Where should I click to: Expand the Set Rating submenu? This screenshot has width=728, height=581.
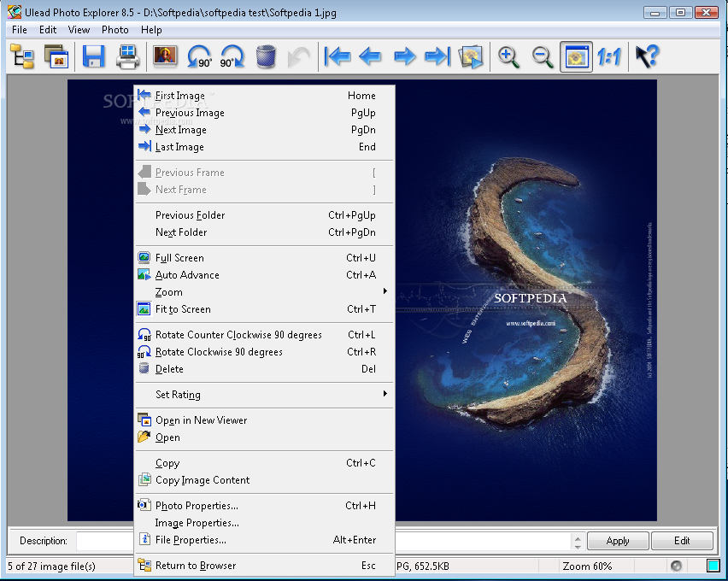265,396
